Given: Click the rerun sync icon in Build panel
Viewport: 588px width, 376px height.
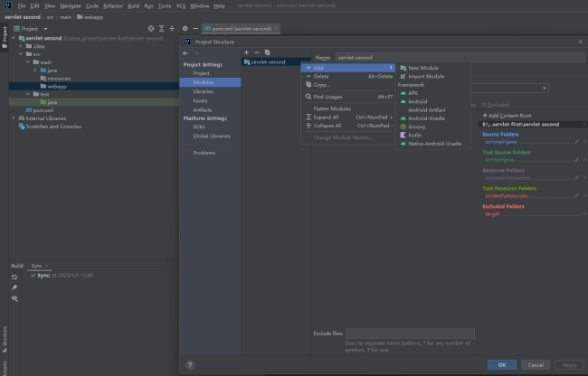Looking at the screenshot, I should (x=14, y=277).
